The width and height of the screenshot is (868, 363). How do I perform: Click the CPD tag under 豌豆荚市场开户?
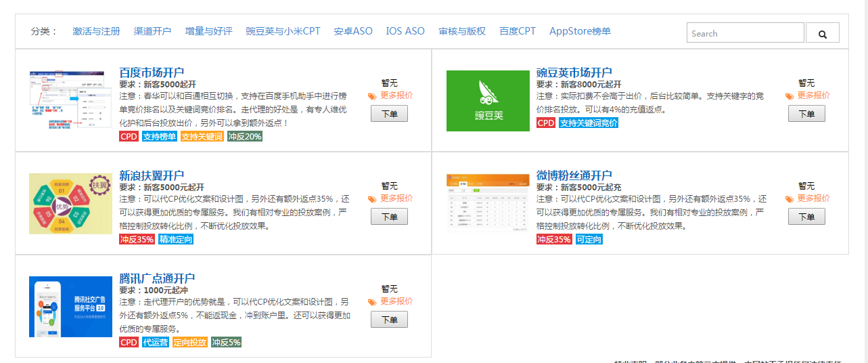pos(546,123)
